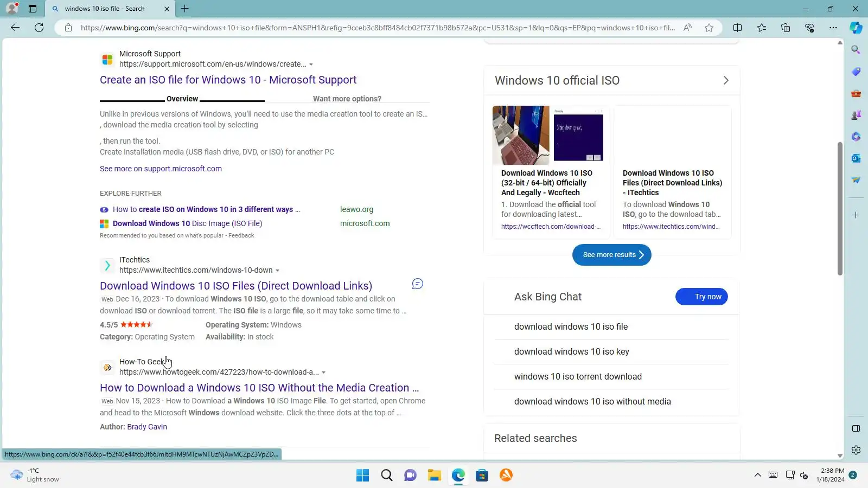Go back to the previous page

(15, 28)
